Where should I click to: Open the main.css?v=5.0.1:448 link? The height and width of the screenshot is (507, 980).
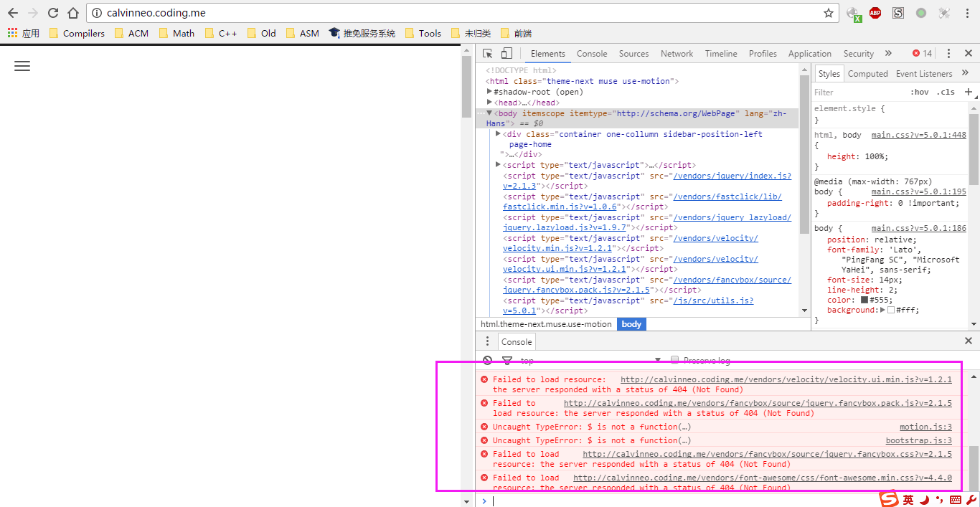(x=919, y=135)
